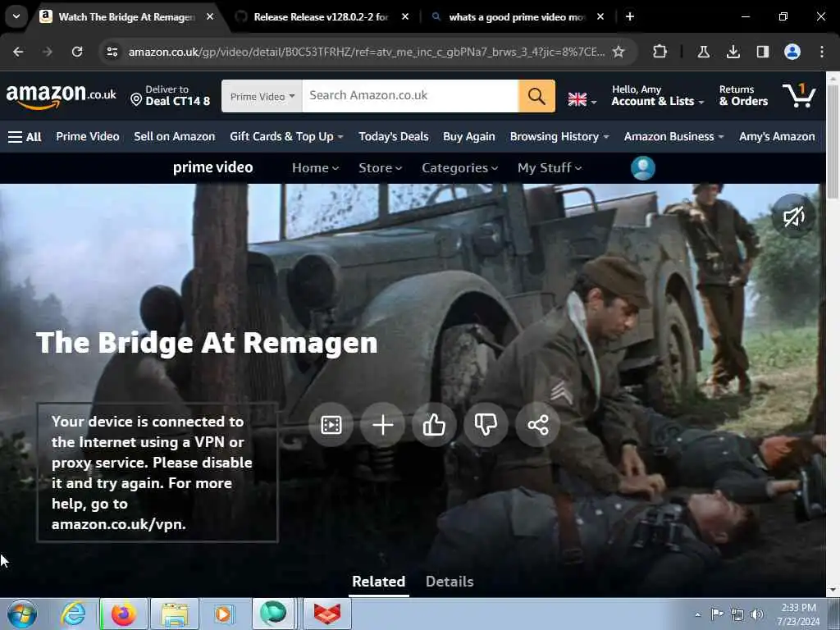Close the Watch The Bridge At Remagen tab
840x630 pixels.
(x=210, y=16)
